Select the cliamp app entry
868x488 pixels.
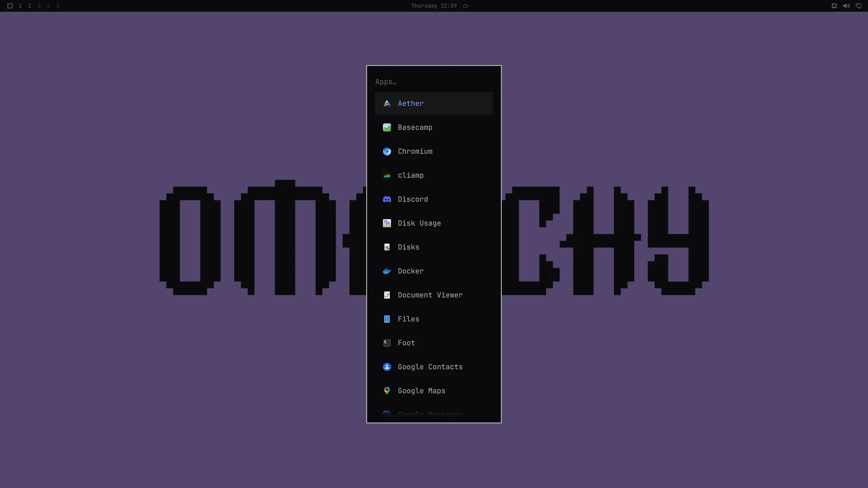click(x=434, y=175)
